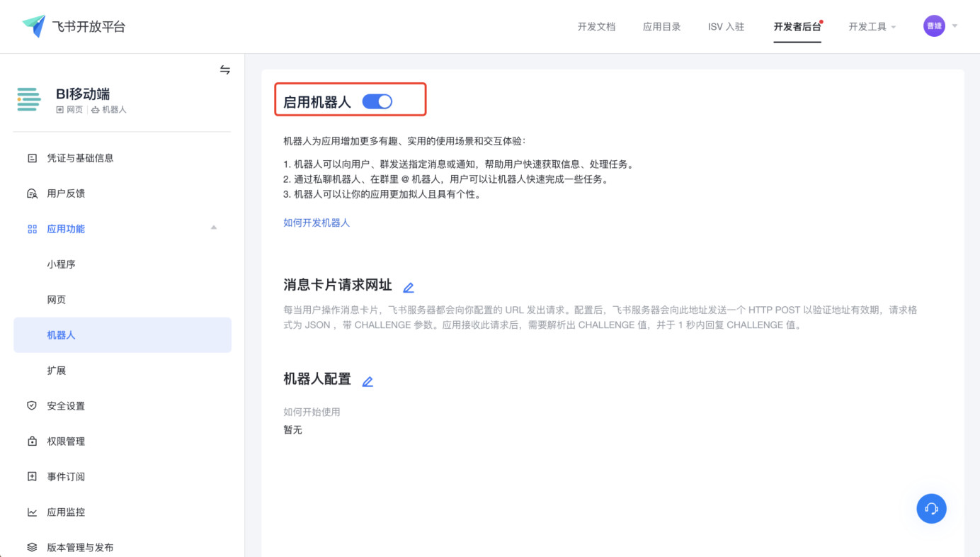Click the 安全设置 shield icon

click(32, 406)
